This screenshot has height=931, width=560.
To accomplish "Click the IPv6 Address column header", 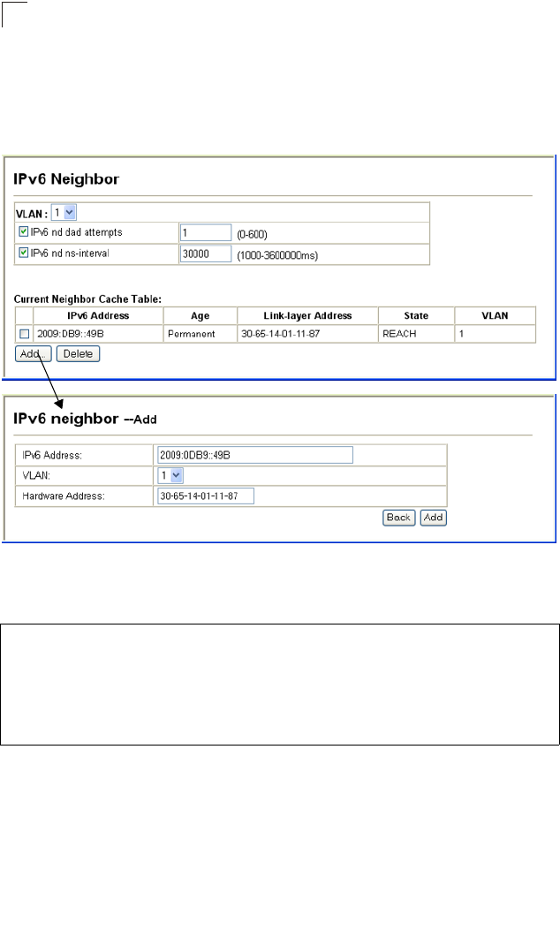I will [x=98, y=316].
